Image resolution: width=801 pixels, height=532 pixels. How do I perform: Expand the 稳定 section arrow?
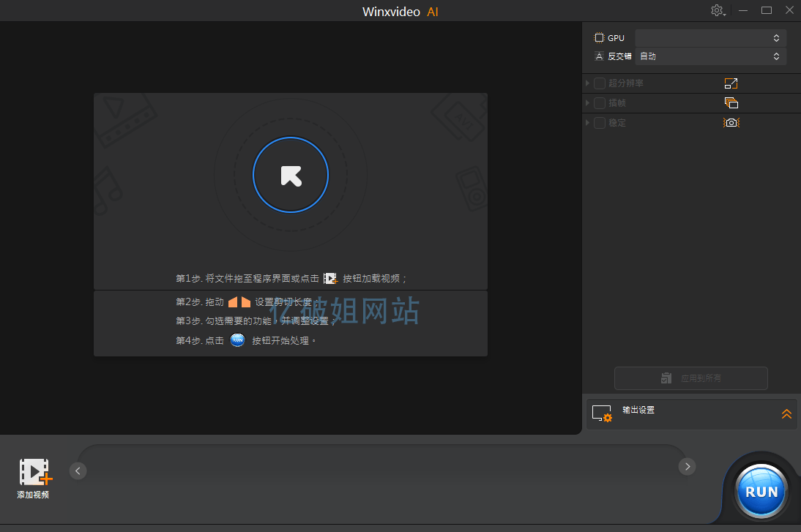588,122
